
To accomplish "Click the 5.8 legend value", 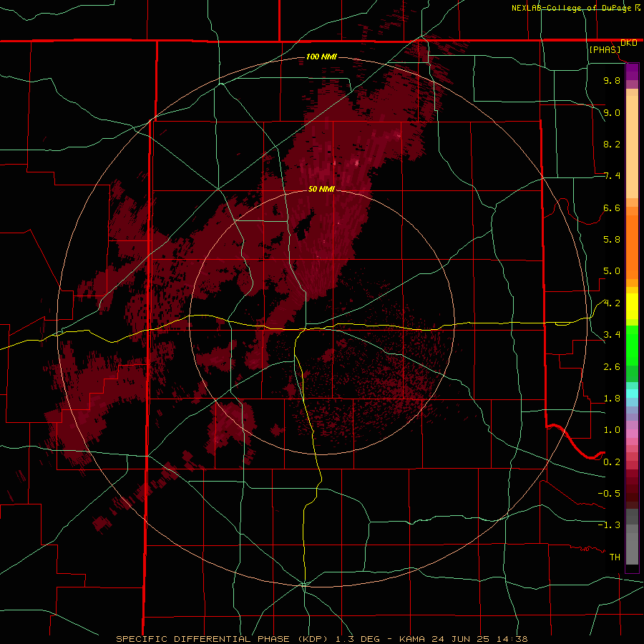I will 612,240.
